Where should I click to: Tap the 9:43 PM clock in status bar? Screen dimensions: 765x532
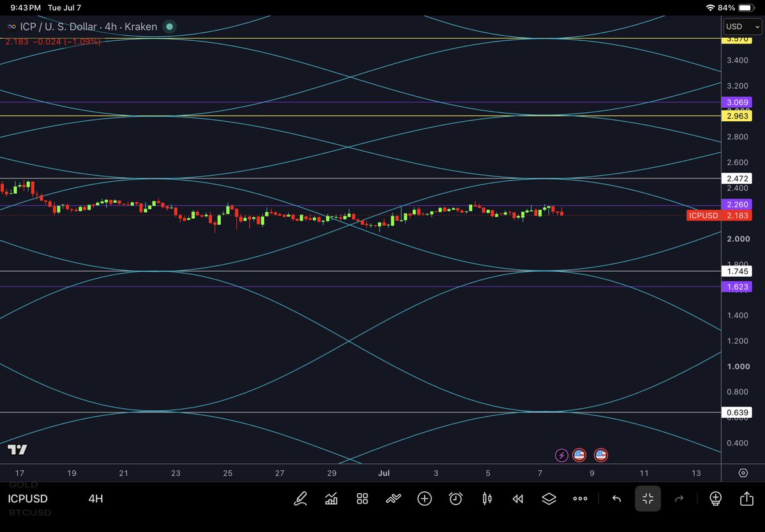25,8
